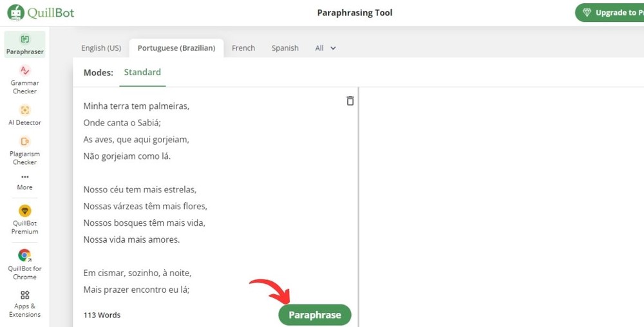Select the Standard mode tab
Screen dimensions: 644x327
(x=142, y=72)
